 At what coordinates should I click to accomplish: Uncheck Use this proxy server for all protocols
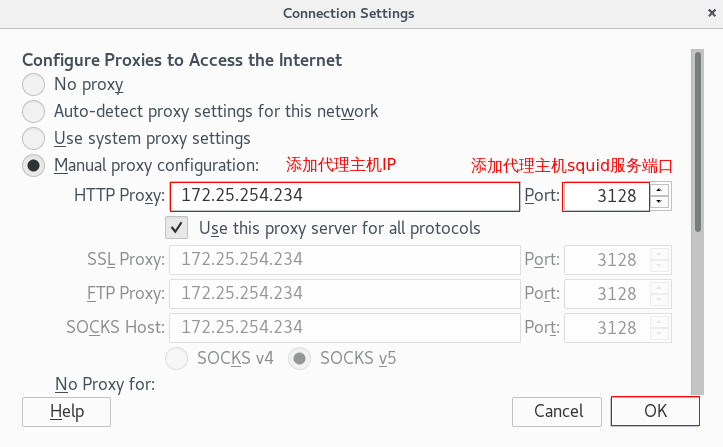177,228
